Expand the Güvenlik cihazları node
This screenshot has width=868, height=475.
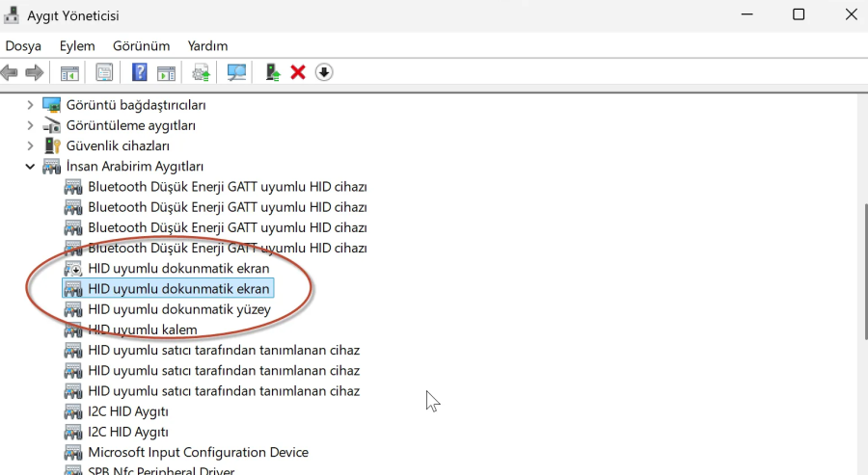pos(30,145)
